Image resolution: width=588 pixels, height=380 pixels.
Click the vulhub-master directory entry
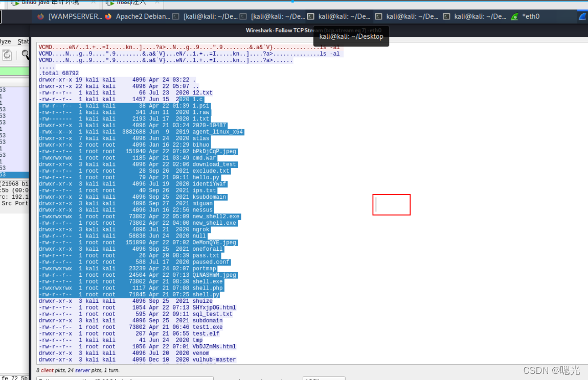(x=215, y=360)
